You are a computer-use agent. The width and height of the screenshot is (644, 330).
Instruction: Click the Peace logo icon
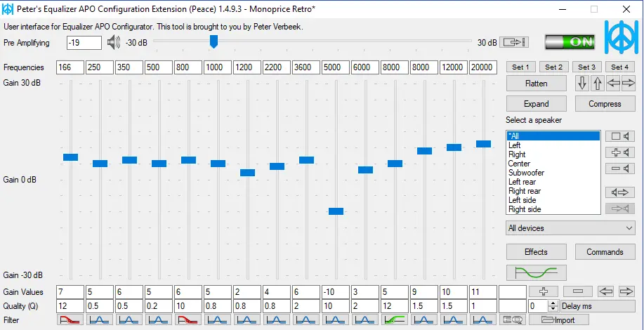(x=621, y=39)
